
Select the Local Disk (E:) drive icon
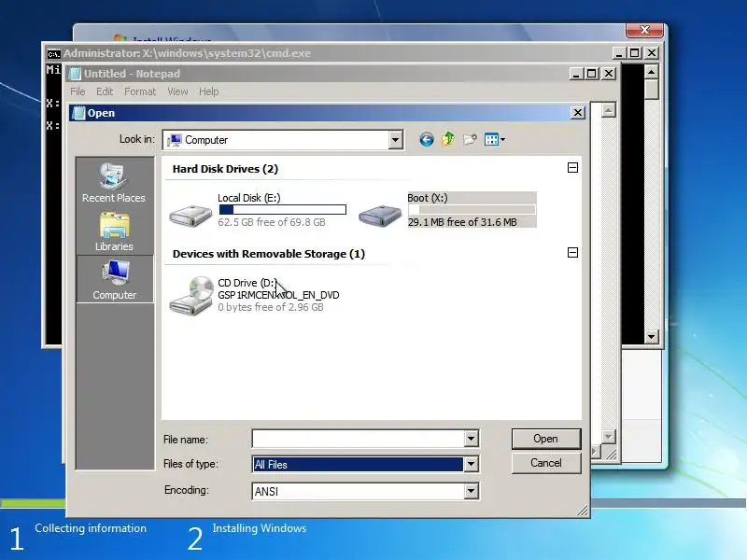(190, 216)
